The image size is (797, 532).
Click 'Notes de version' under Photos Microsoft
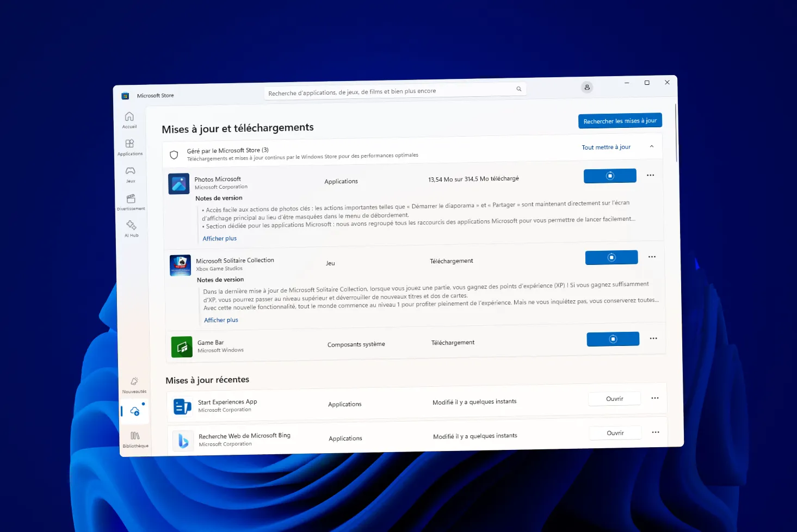pos(219,198)
